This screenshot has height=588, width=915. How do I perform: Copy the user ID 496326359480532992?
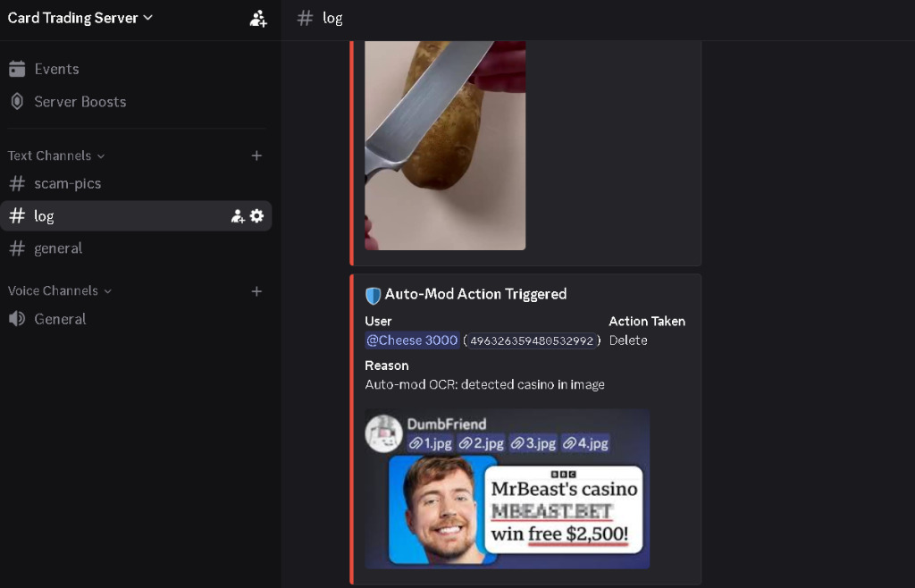pos(533,340)
